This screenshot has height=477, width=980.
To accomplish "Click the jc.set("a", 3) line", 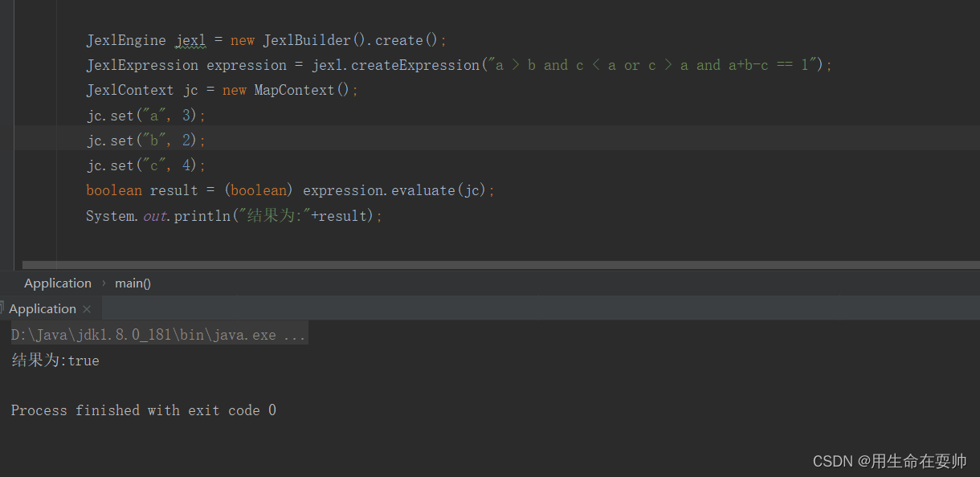I will coord(146,116).
